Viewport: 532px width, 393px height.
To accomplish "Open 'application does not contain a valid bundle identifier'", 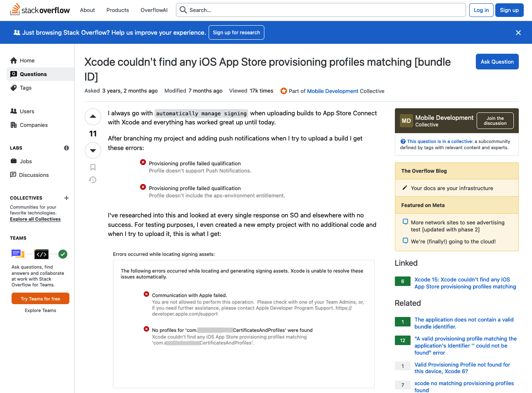I will (464, 323).
